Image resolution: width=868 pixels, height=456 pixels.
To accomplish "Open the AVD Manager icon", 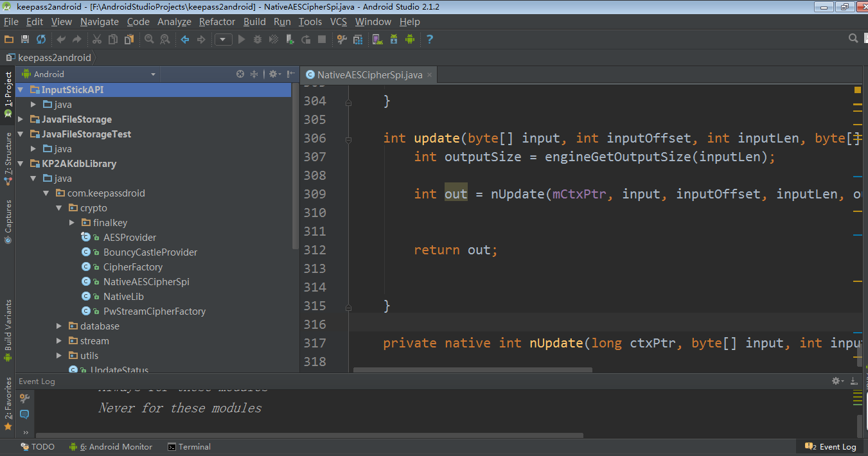I will tap(376, 39).
